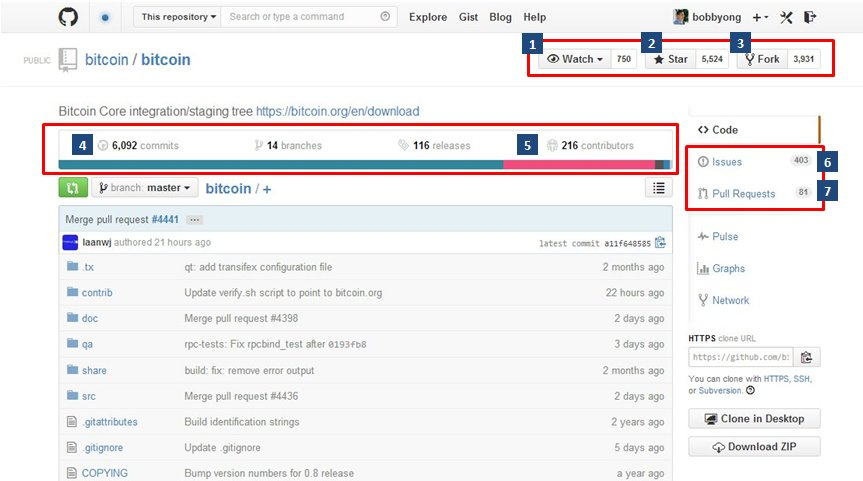Copy the HTTPS clone URL to clipboard
The height and width of the screenshot is (481, 863).
click(x=806, y=357)
